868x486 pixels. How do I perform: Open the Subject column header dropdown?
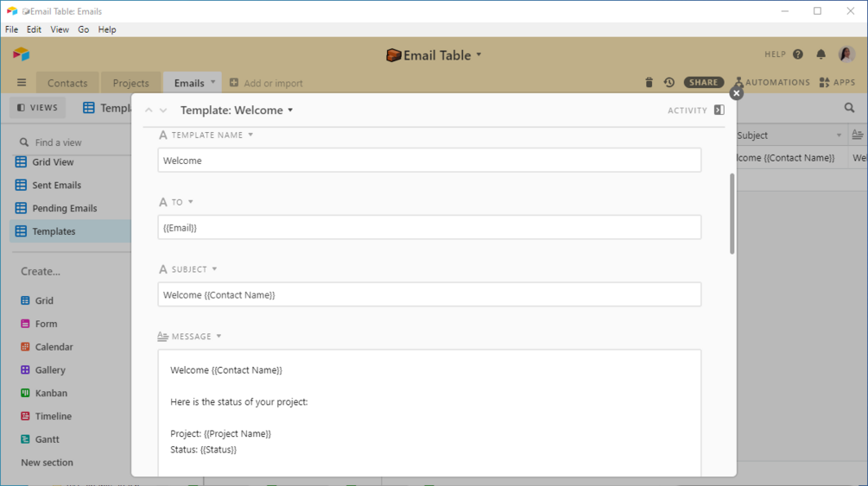click(839, 136)
